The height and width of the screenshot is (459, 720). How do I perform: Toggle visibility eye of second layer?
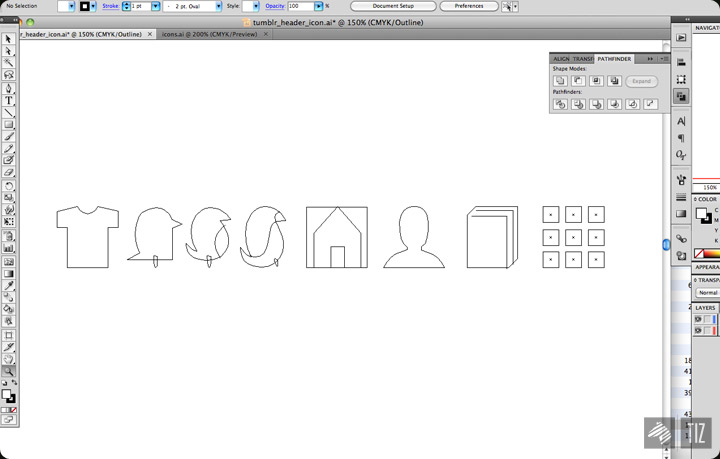[x=698, y=330]
